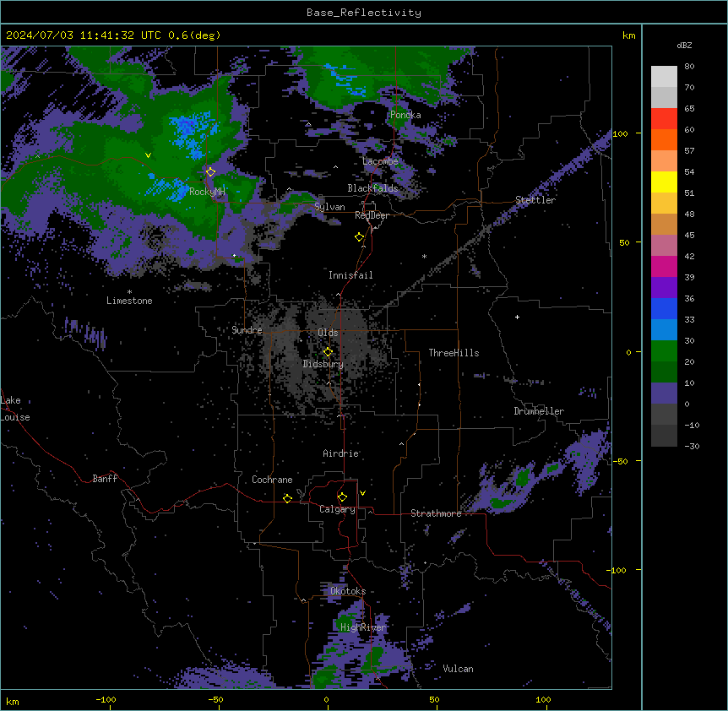The height and width of the screenshot is (711, 728).
Task: Click the asterisk marker above Limestone label
Action: 129,292
